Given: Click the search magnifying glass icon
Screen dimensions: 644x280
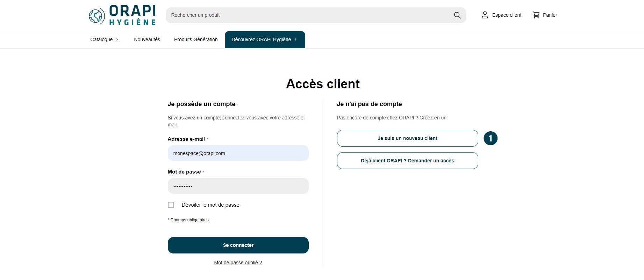Looking at the screenshot, I should [457, 15].
